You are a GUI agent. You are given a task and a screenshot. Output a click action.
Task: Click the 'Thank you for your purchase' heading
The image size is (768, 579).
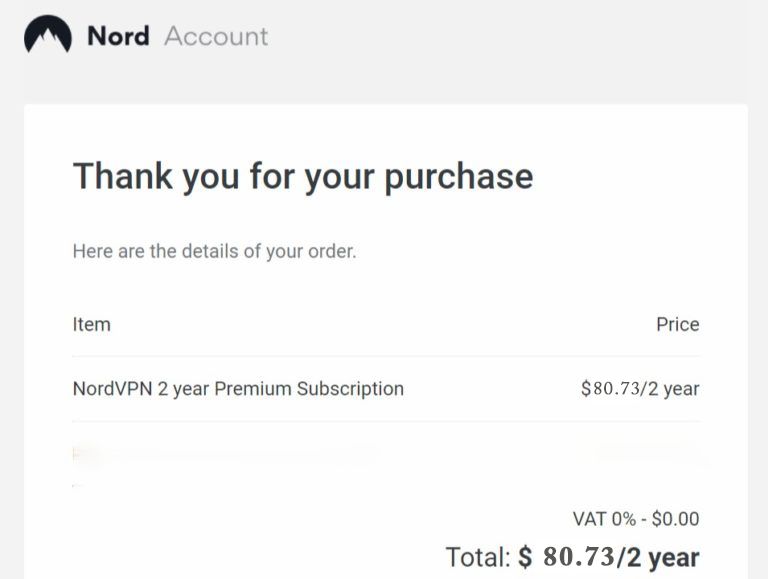[x=303, y=176]
